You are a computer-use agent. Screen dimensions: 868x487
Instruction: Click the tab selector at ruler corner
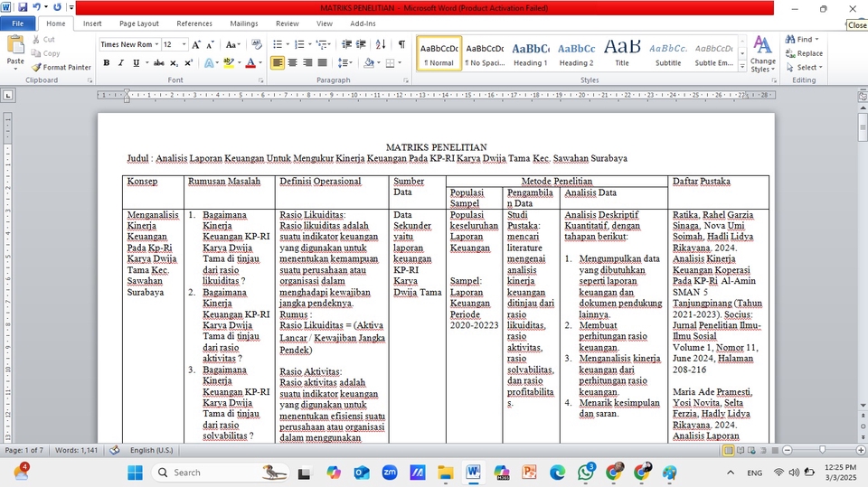click(8, 95)
